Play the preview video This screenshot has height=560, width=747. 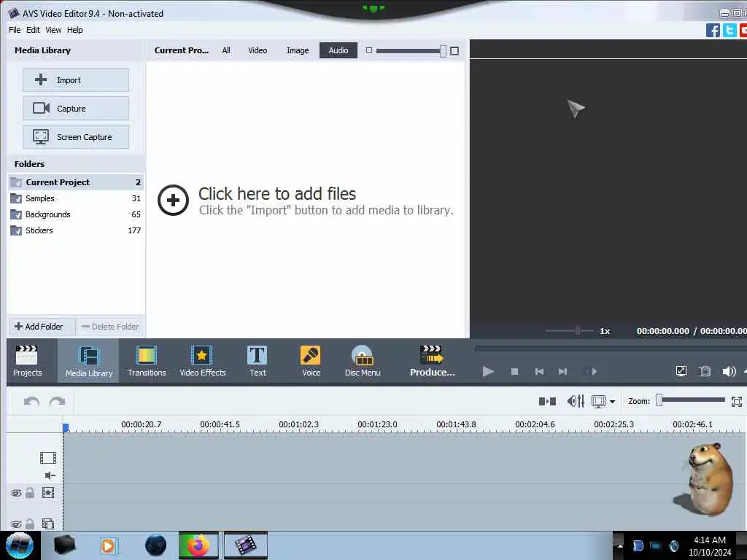pos(488,371)
